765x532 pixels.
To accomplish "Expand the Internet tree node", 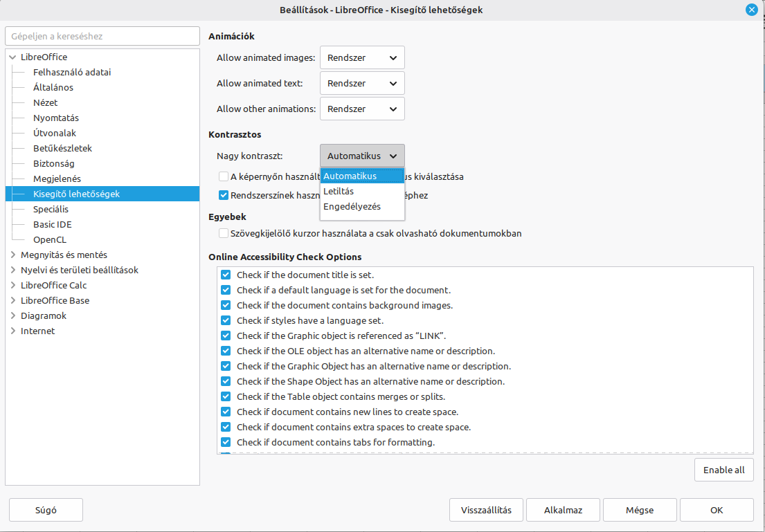I will click(x=12, y=331).
